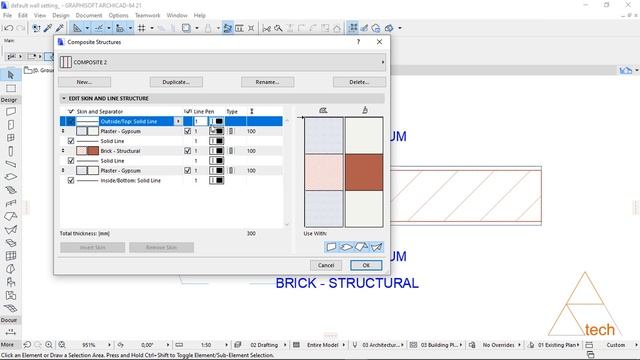This screenshot has width=640, height=360.
Task: Uncheck Inside/Bottom Solid Line checkbox
Action: 71,180
